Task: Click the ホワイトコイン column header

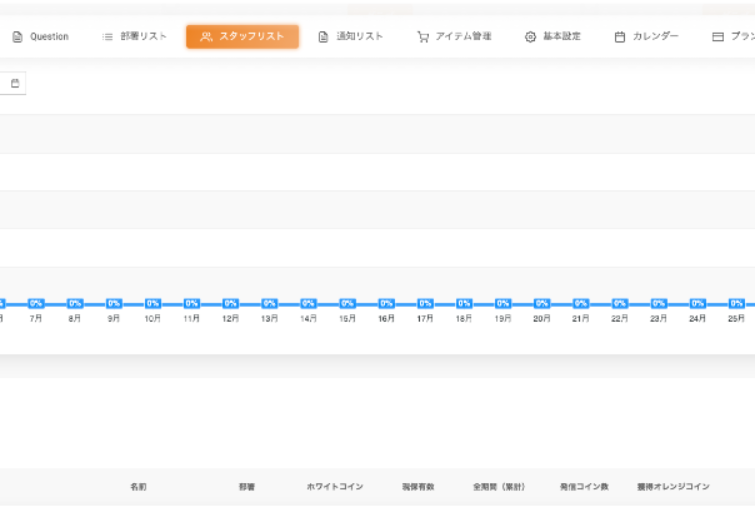Action: [x=335, y=487]
